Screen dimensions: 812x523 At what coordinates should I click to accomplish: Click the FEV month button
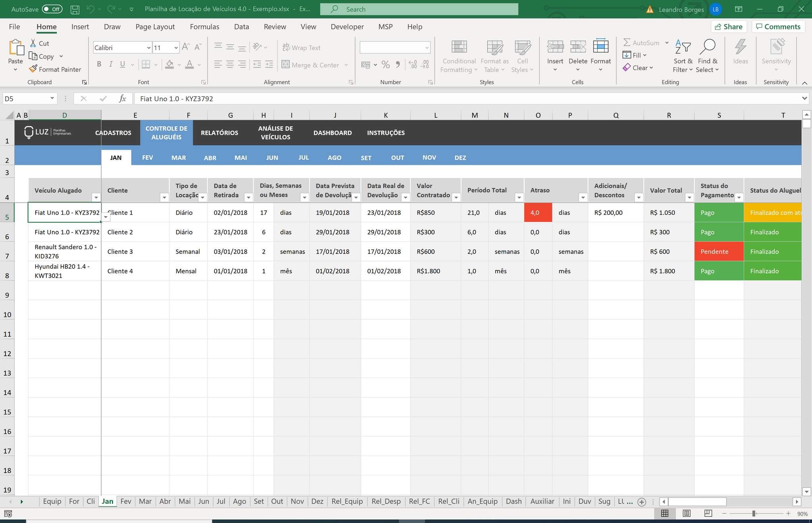147,158
